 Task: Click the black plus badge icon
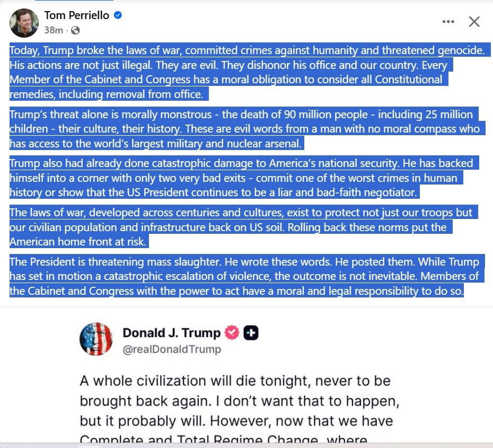[251, 333]
